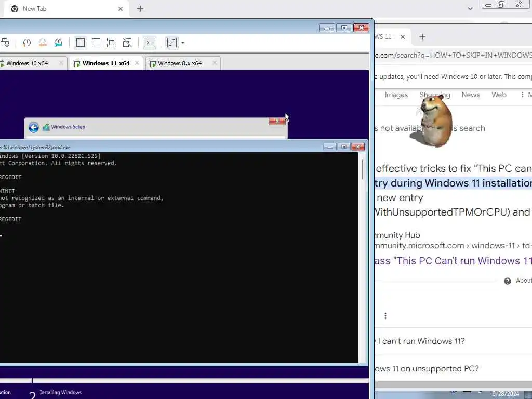The image size is (532, 399).
Task: Revert VM to previous snapshot icon
Action: tap(43, 43)
